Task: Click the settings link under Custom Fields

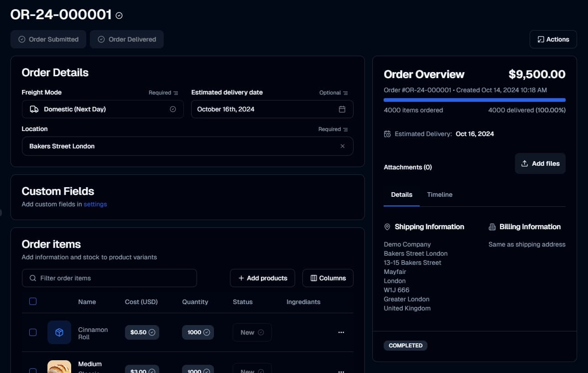Action: pos(95,204)
